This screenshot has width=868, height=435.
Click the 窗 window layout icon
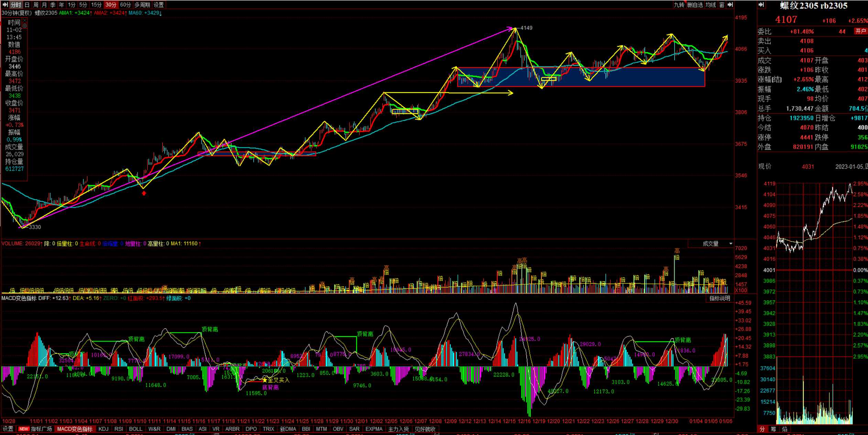pos(721,5)
